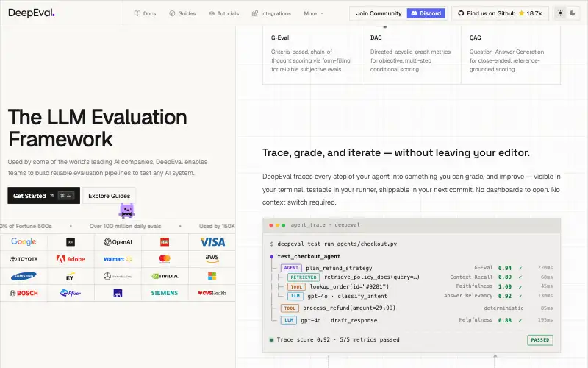
Task: Click the Uber logo tile
Action: click(x=71, y=242)
